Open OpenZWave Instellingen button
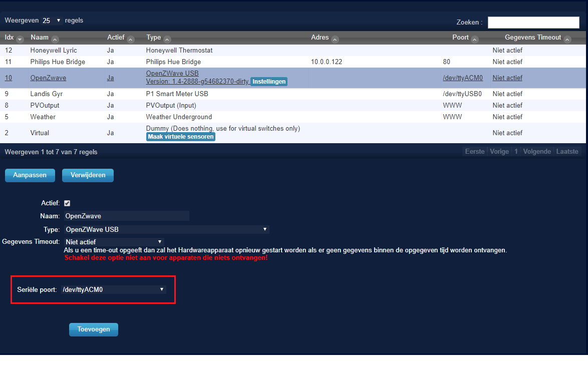This screenshot has height=368, width=588. coord(269,82)
